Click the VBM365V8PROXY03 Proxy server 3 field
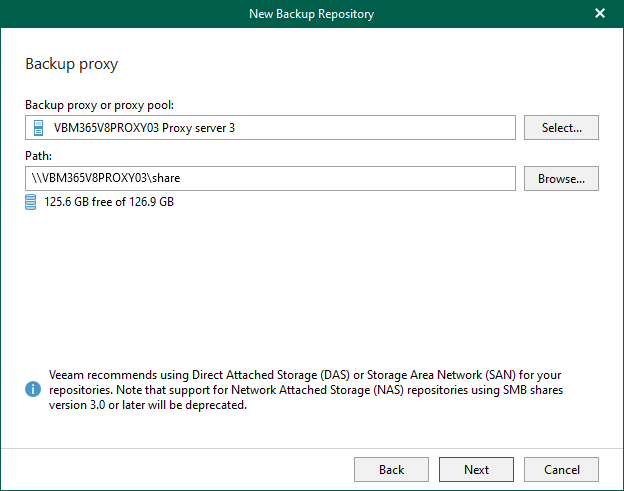This screenshot has width=624, height=491. (x=270, y=128)
